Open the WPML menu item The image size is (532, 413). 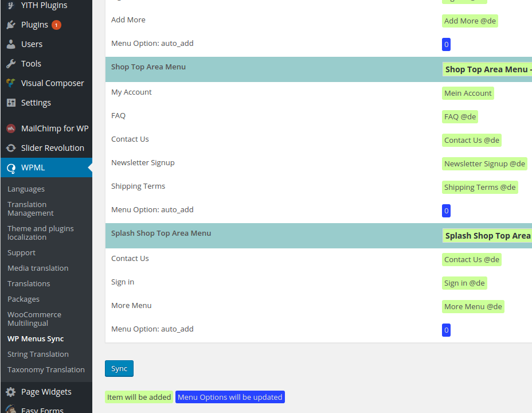pos(33,167)
